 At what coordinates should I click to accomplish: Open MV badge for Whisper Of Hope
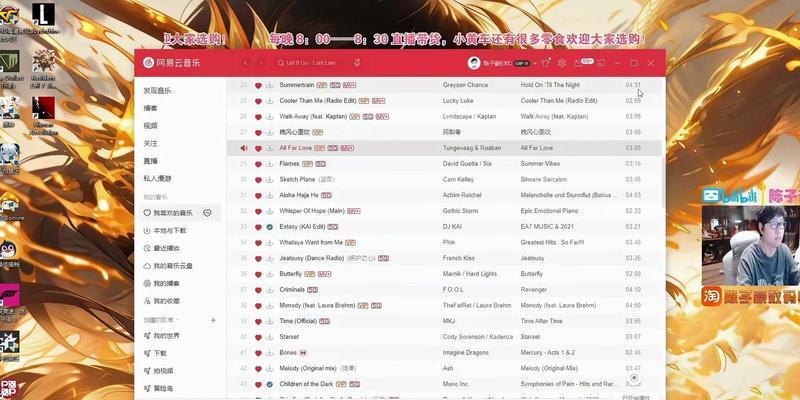pos(353,211)
